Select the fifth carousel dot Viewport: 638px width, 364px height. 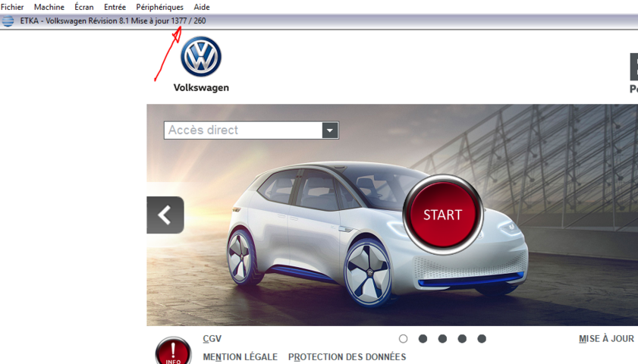pyautogui.click(x=482, y=339)
